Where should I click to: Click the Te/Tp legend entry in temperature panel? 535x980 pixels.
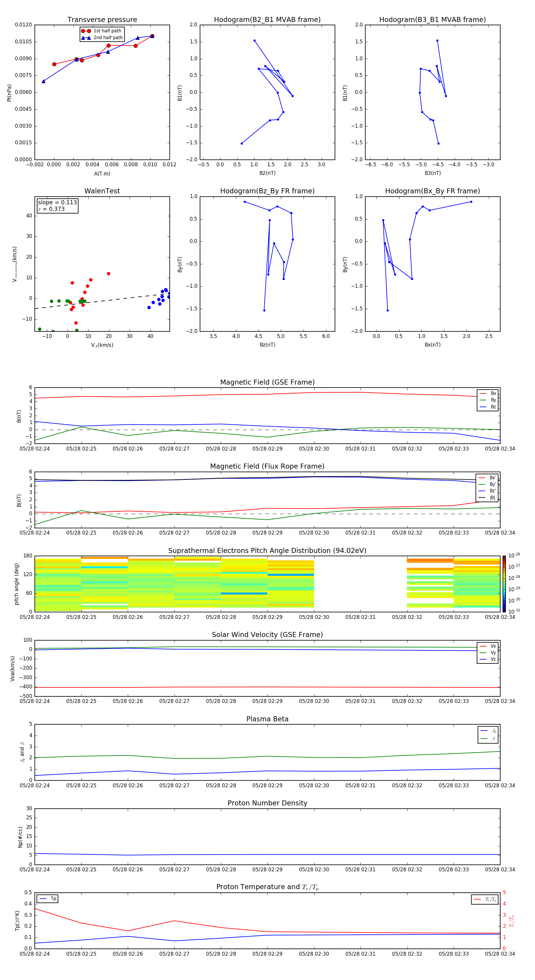tap(485, 899)
